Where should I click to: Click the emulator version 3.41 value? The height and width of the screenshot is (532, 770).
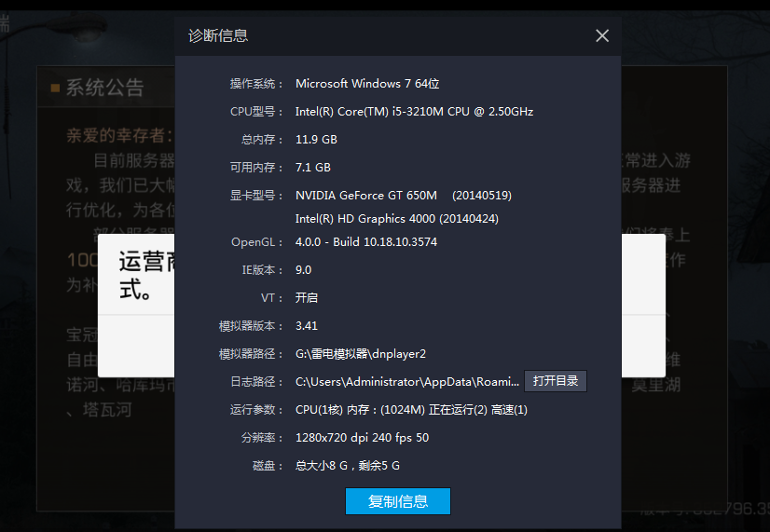[x=307, y=326]
